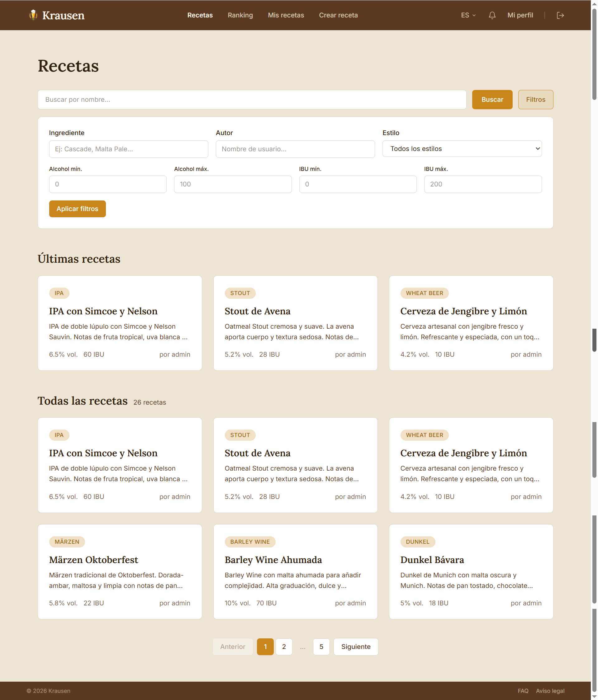The width and height of the screenshot is (598, 700).
Task: Focus the Buscar por nombre search field
Action: coord(252,100)
